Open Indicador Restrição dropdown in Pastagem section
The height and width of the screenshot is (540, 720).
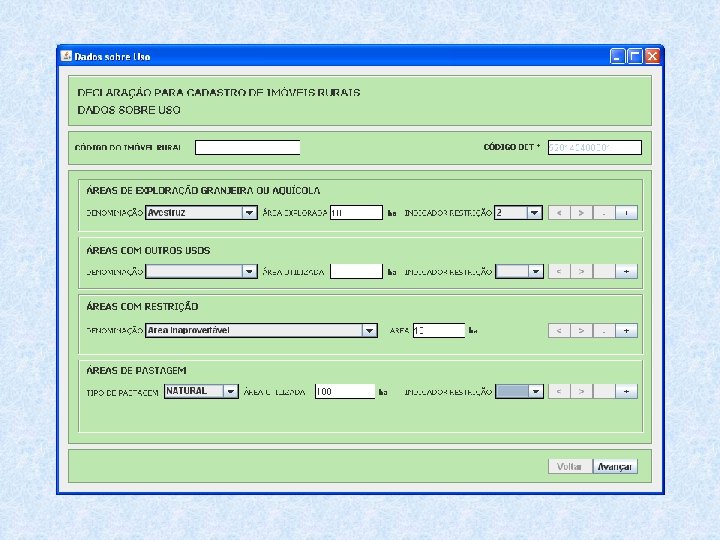pos(519,391)
